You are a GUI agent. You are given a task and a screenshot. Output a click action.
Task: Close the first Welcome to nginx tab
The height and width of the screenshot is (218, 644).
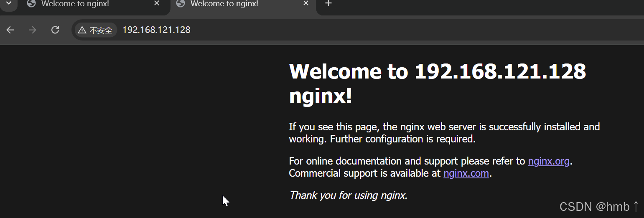click(x=157, y=4)
